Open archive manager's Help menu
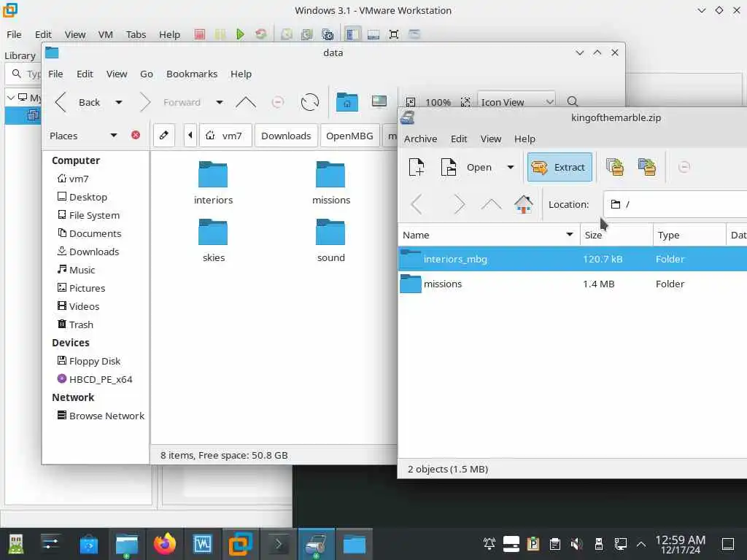 525,139
